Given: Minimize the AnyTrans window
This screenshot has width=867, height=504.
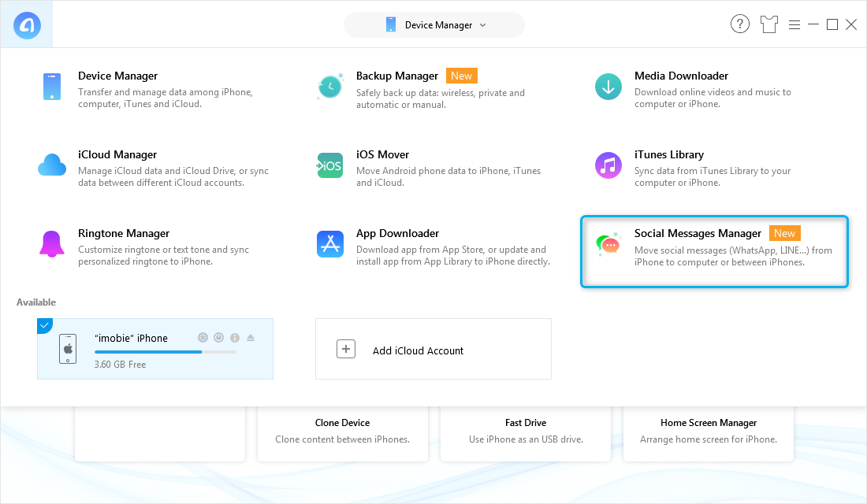Looking at the screenshot, I should click(813, 24).
